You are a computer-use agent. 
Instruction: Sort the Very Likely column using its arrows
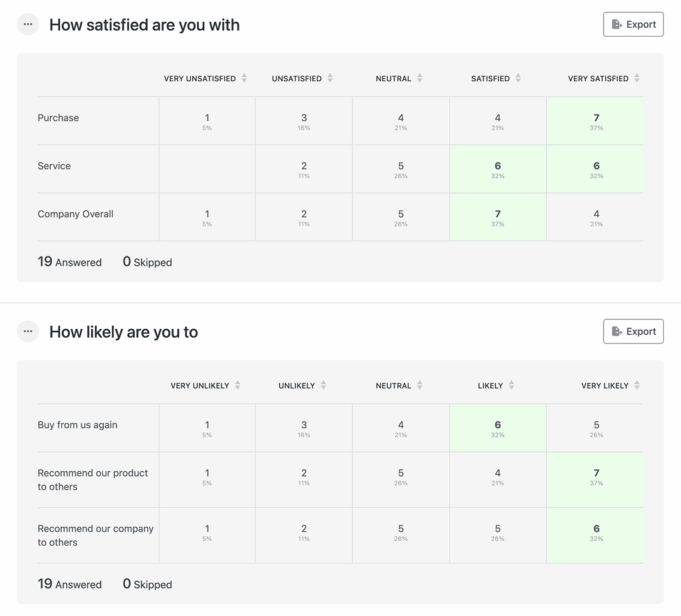pos(637,385)
